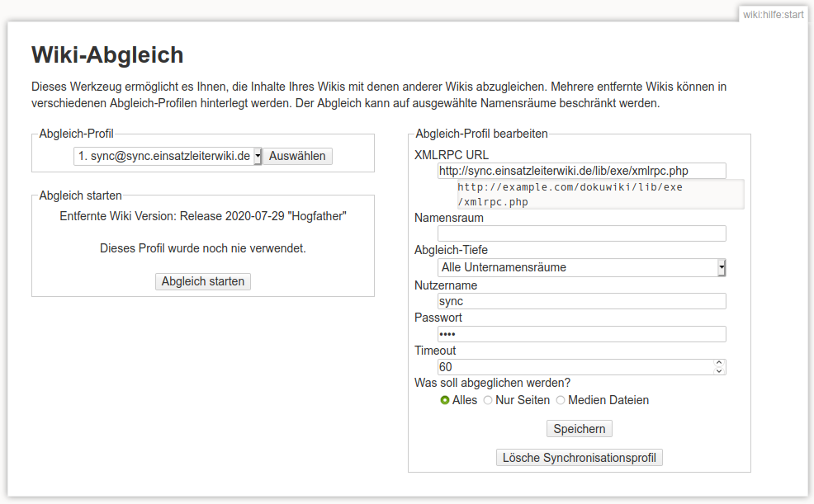Image resolution: width=814 pixels, height=504 pixels.
Task: Increase Timeout with the up arrow
Action: point(719,363)
